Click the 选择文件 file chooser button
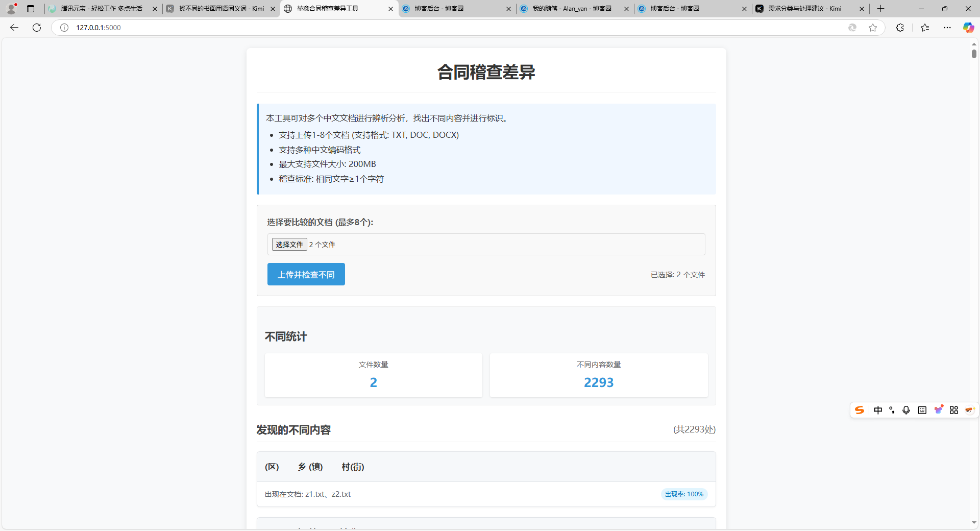The width and height of the screenshot is (980, 531). (x=289, y=245)
